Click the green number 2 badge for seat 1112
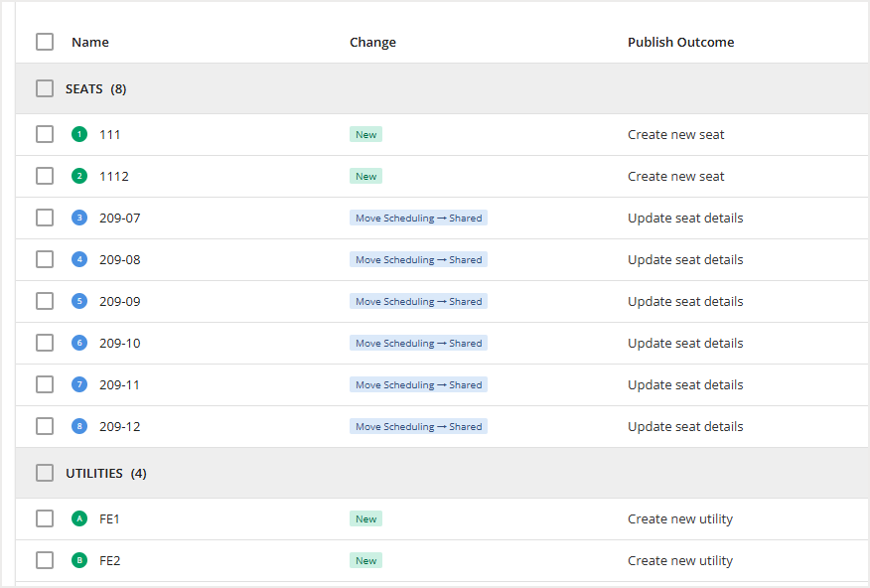 pos(79,176)
